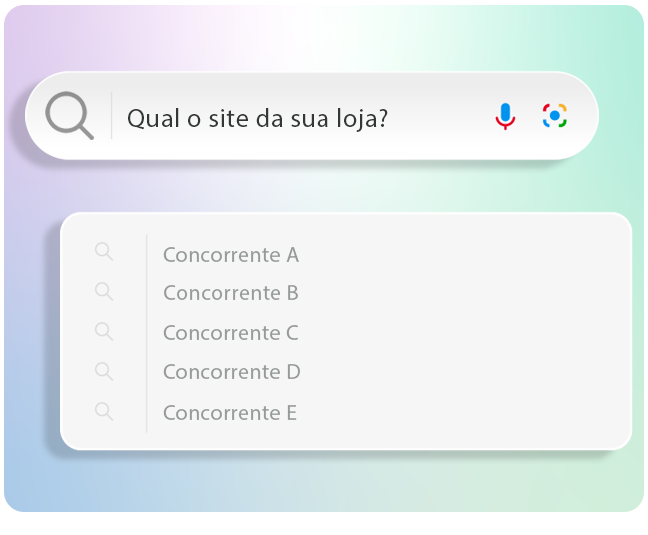Click the search icon beside Concorrente D
648x535 pixels.
(104, 371)
